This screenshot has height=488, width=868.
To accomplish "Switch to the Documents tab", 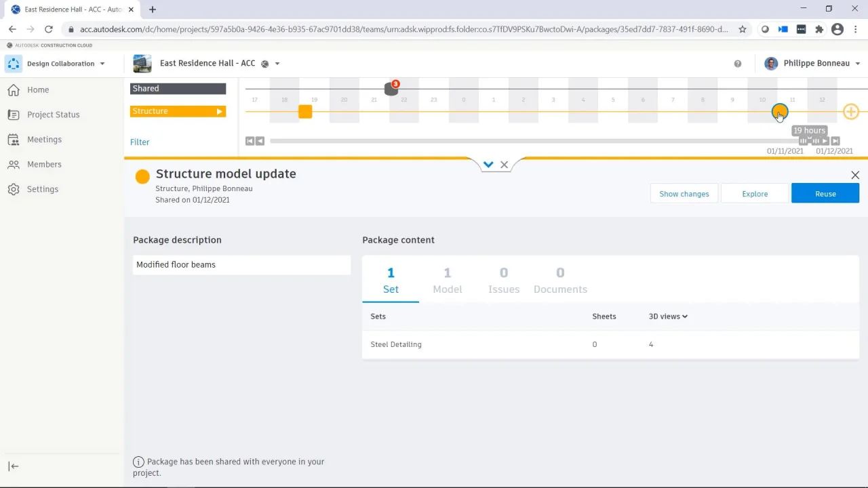I will (x=560, y=280).
